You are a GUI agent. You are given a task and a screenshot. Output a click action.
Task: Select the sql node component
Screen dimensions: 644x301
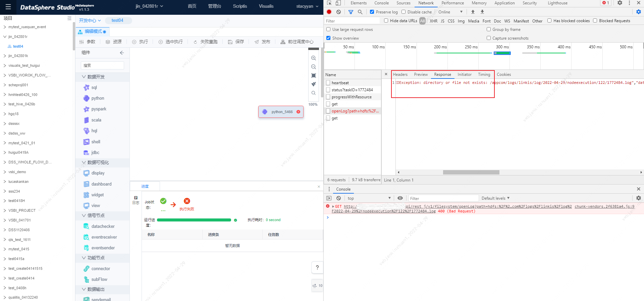coord(91,88)
